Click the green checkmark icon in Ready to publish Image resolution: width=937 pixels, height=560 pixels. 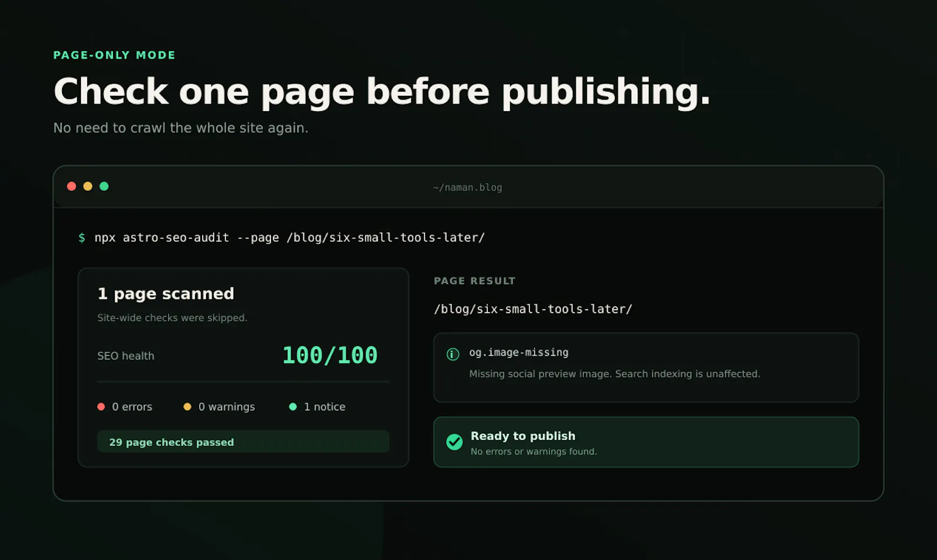[x=454, y=442]
